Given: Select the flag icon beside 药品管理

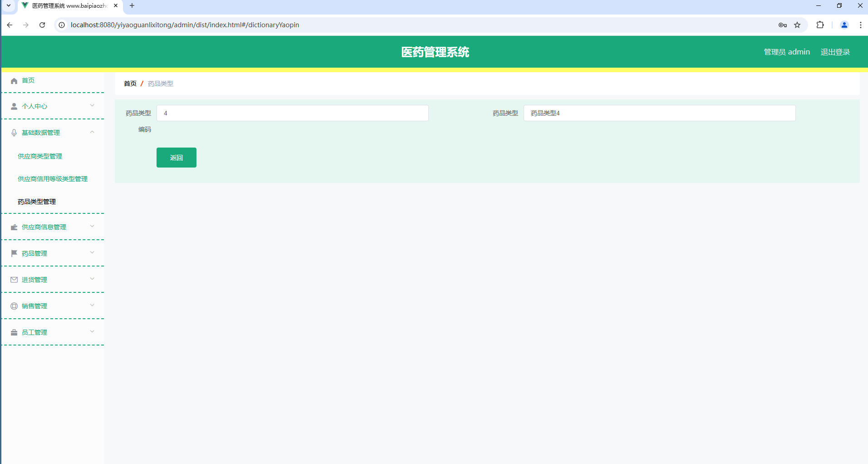Looking at the screenshot, I should coord(14,253).
